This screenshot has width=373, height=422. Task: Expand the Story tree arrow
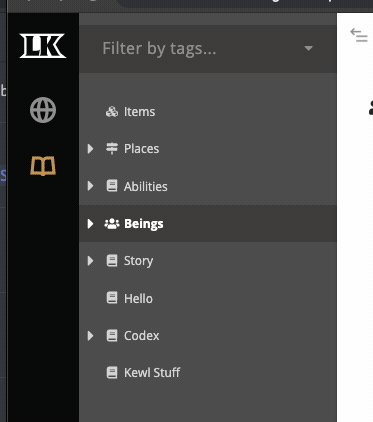click(x=90, y=261)
